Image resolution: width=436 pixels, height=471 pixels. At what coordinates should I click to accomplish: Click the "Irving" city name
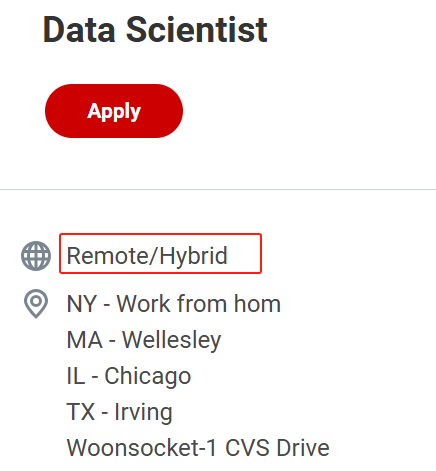[143, 412]
